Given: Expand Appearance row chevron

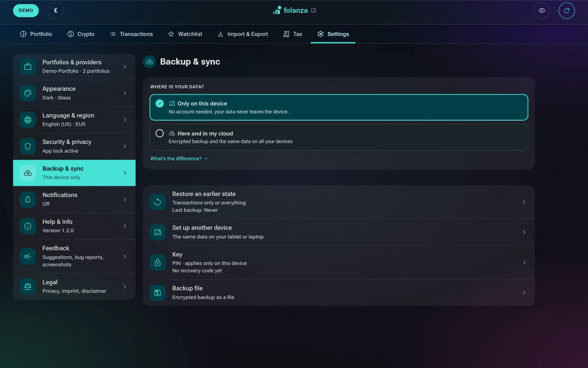Looking at the screenshot, I should click(125, 93).
